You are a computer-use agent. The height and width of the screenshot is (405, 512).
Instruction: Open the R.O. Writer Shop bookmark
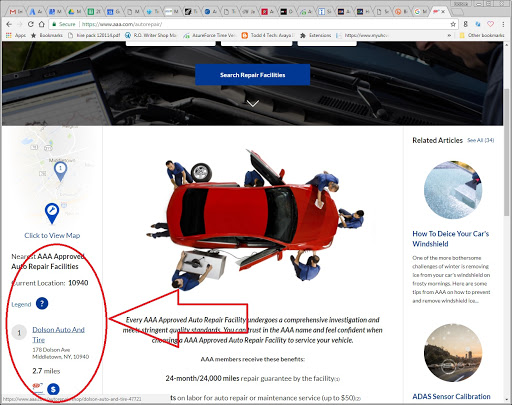(x=151, y=35)
